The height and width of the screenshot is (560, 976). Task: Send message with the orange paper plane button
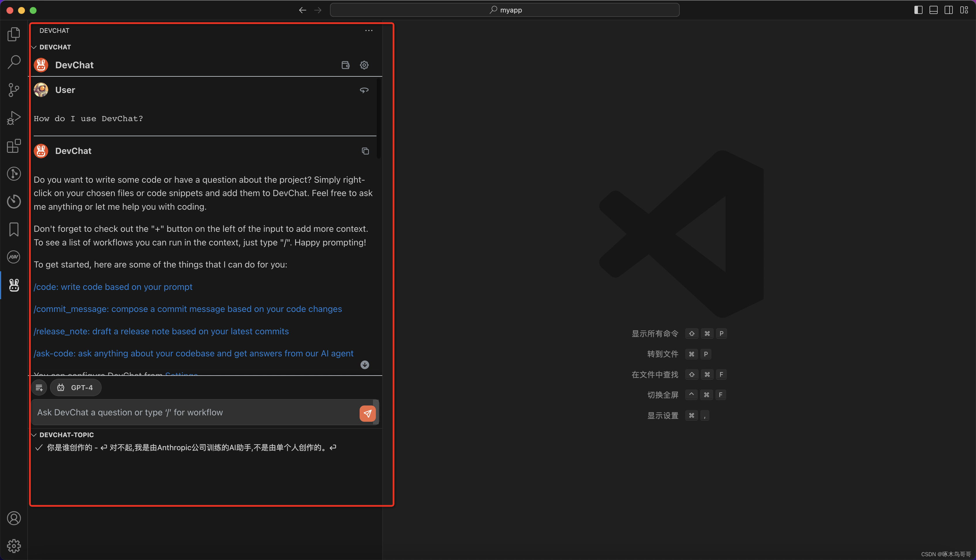(x=368, y=413)
